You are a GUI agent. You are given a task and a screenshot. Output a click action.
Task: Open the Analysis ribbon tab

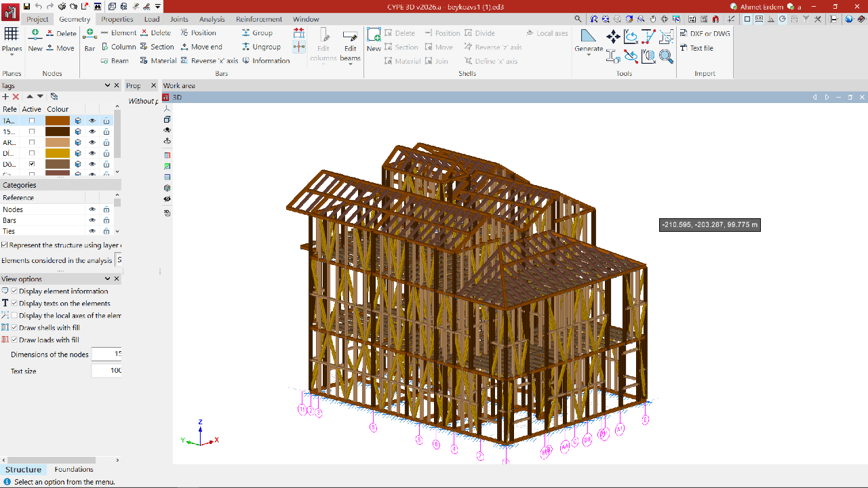(212, 19)
